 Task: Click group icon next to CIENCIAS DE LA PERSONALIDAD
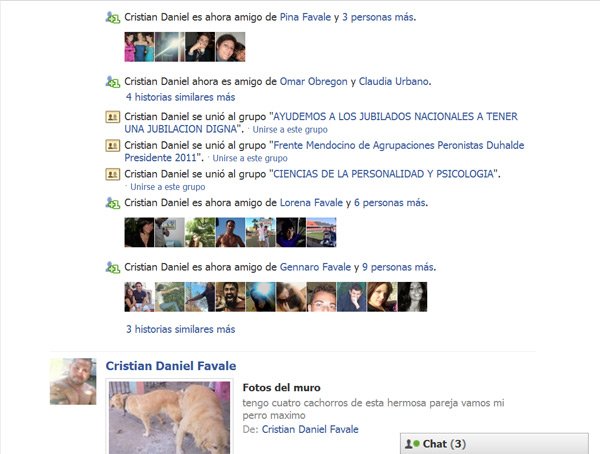coord(112,174)
